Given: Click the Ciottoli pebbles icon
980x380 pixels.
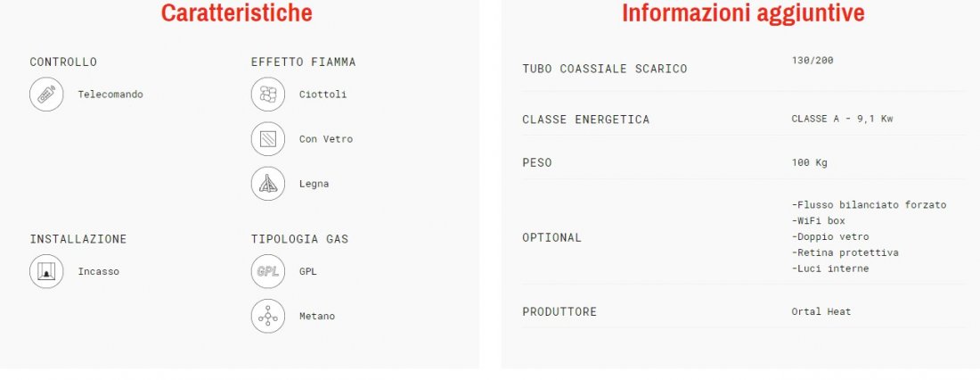Looking at the screenshot, I should pos(267,94).
